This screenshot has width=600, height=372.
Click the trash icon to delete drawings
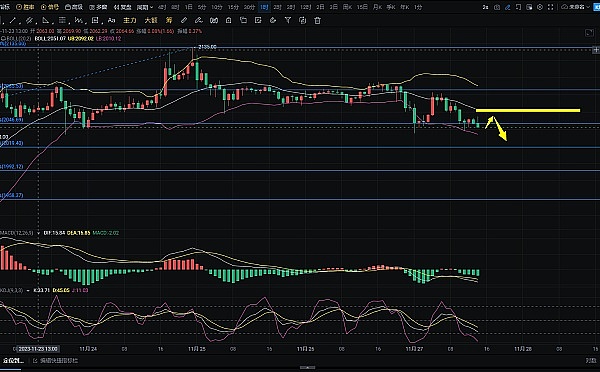(317, 21)
